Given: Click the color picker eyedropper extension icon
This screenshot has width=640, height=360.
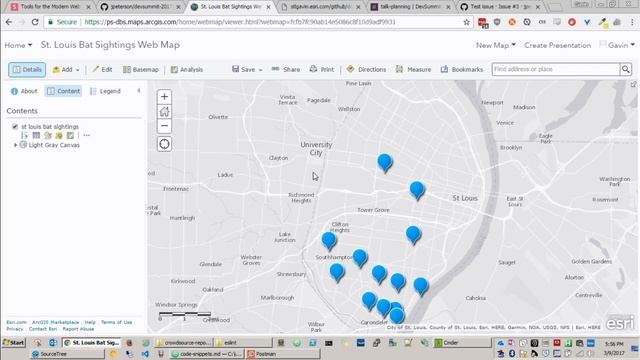Looking at the screenshot, I should pyautogui.click(x=602, y=23).
